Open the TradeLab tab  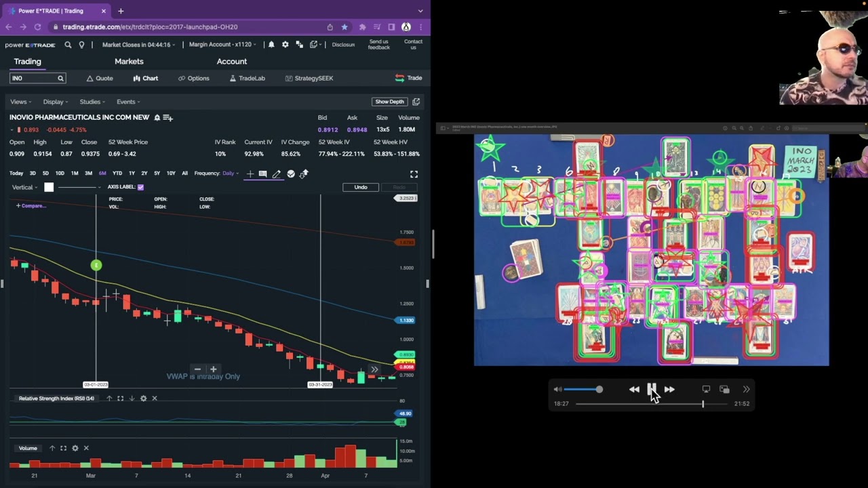[248, 78]
